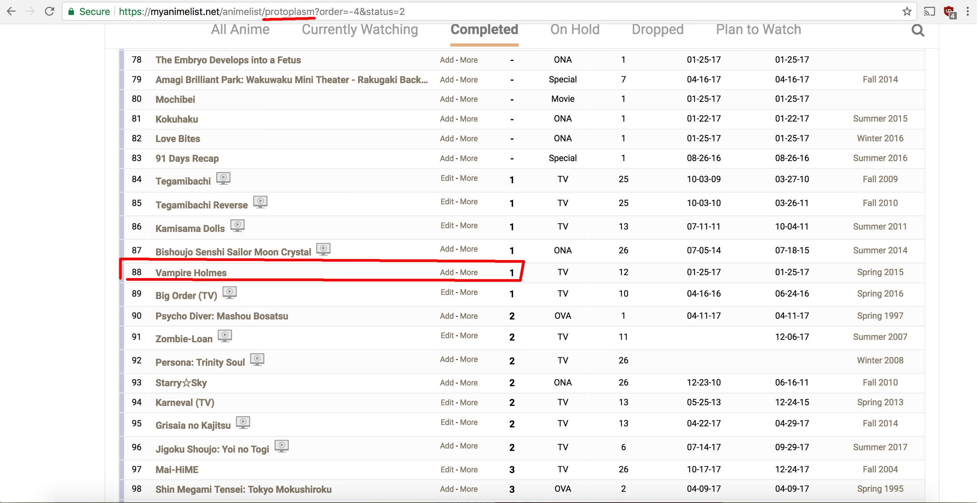Open Shin Megami Tensei: Tokyo Mokushiroku link
The width and height of the screenshot is (980, 503).
click(244, 489)
